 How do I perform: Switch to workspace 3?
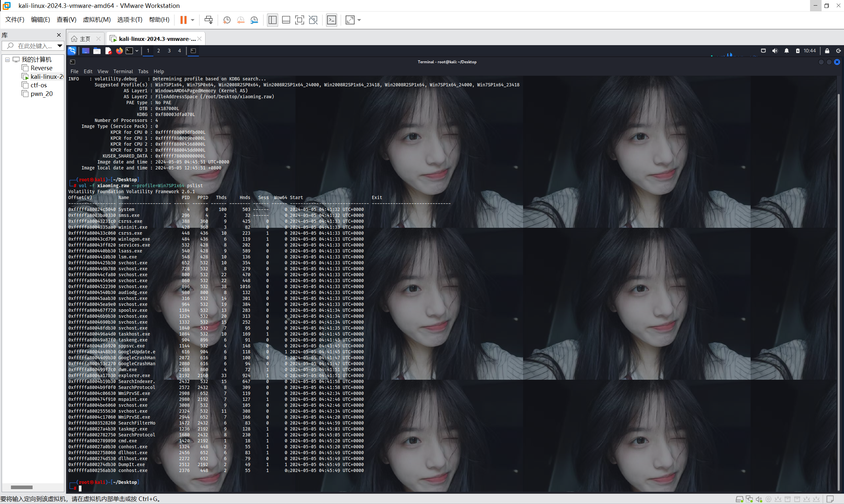pos(169,51)
